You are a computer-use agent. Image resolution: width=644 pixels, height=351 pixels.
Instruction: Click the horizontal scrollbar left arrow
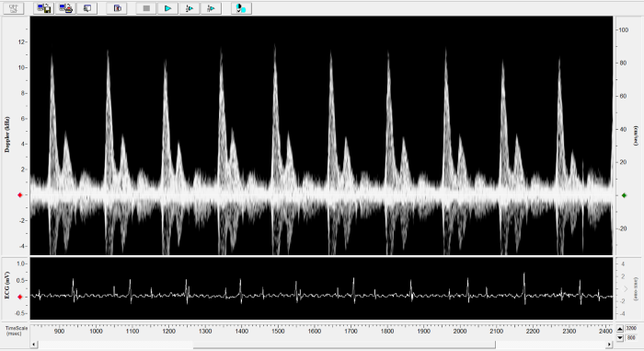(x=34, y=345)
